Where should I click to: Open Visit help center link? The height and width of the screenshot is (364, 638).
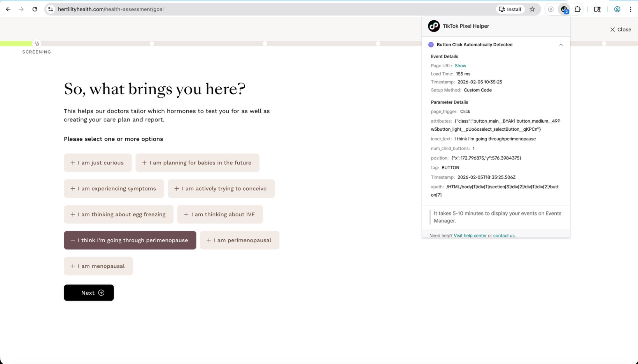(x=470, y=236)
